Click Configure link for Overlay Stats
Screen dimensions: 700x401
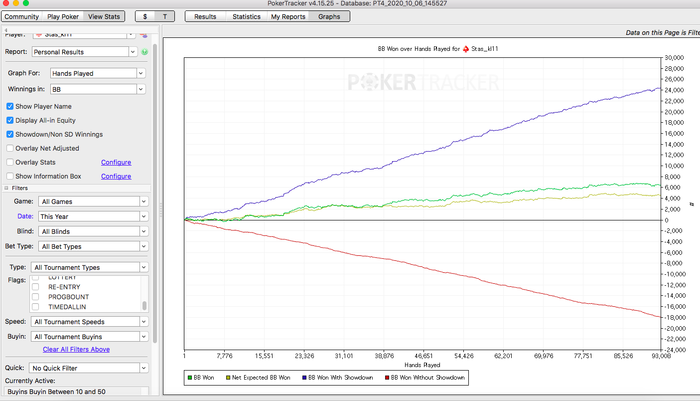[116, 163]
